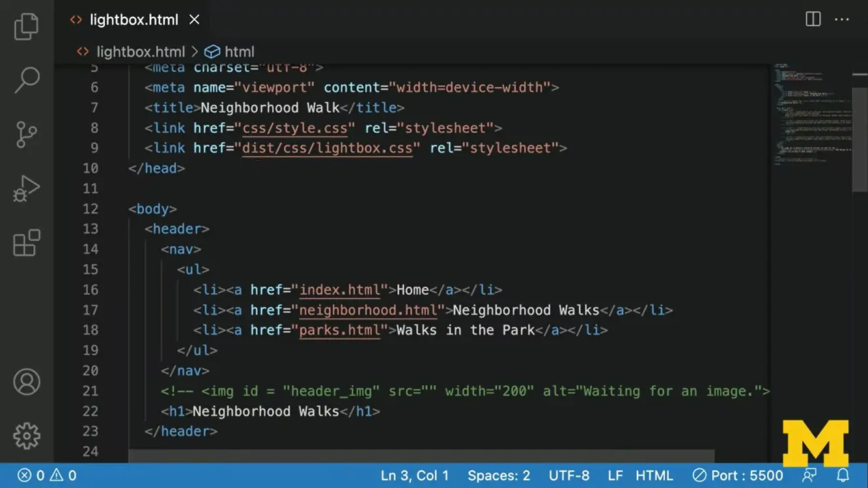Viewport: 868px width, 488px height.
Task: Click line number 12
Action: coord(91,209)
